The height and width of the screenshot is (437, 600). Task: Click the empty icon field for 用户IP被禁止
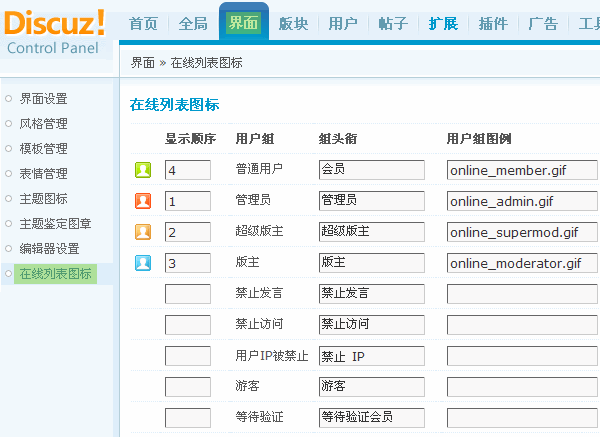pyautogui.click(x=522, y=356)
